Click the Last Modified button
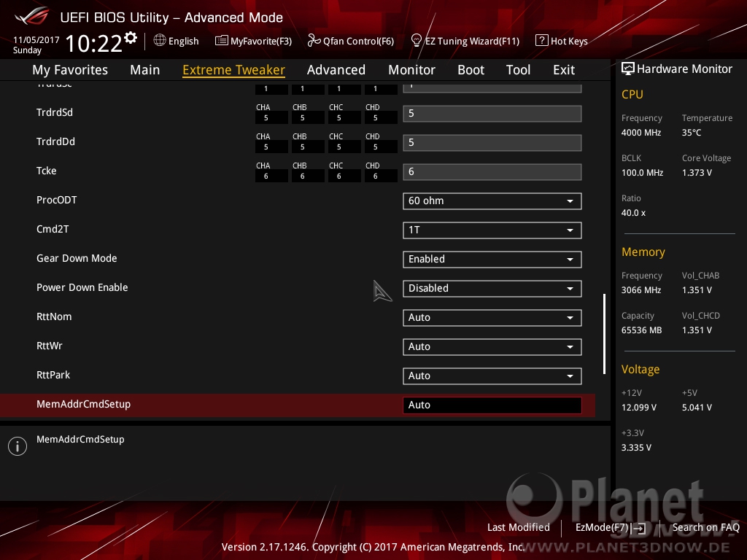Image resolution: width=747 pixels, height=560 pixels. tap(519, 527)
